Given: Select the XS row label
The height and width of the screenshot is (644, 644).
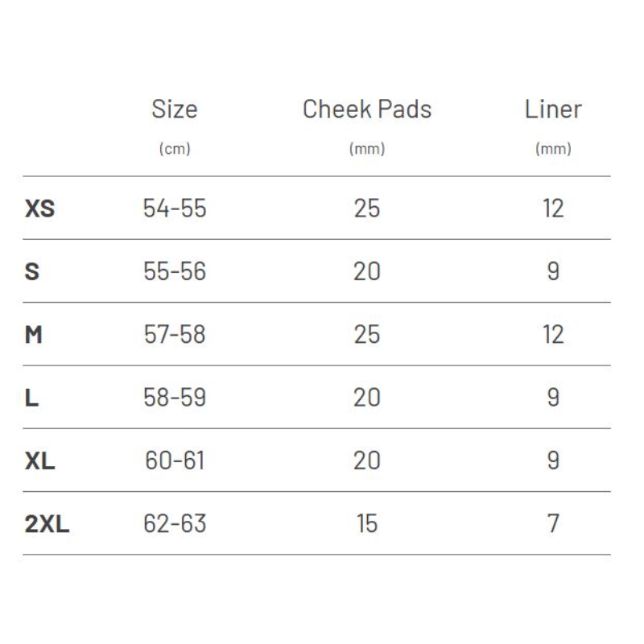Looking at the screenshot, I should click(39, 208).
